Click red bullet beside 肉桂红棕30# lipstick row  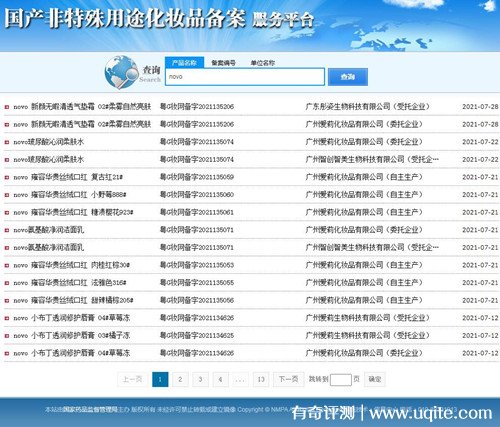7,265
